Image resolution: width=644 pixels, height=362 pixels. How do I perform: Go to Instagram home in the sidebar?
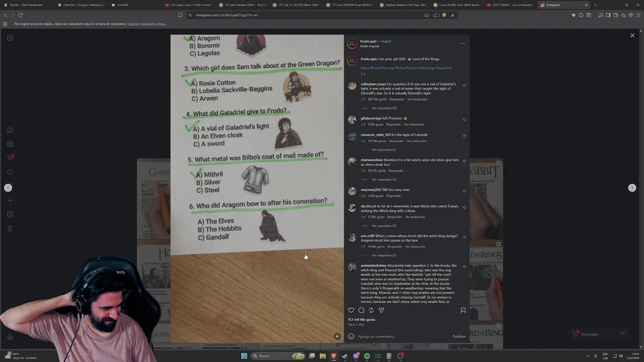click(10, 130)
